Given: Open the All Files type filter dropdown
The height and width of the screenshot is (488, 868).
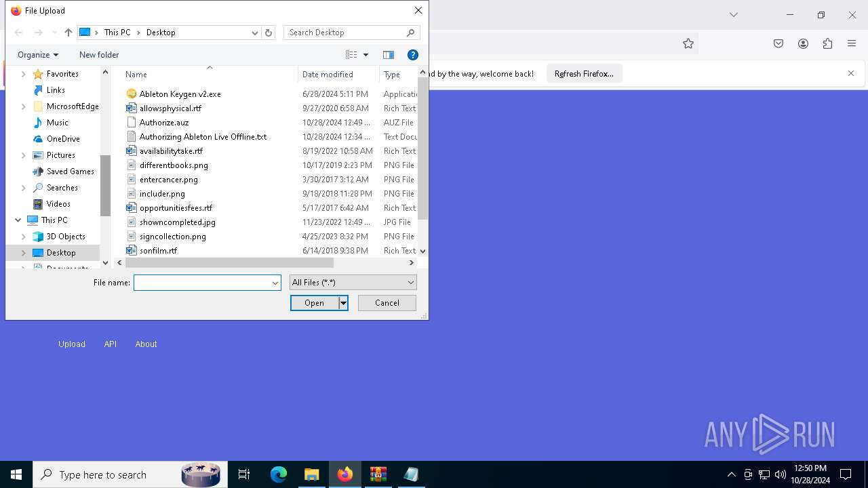Looking at the screenshot, I should pos(353,283).
